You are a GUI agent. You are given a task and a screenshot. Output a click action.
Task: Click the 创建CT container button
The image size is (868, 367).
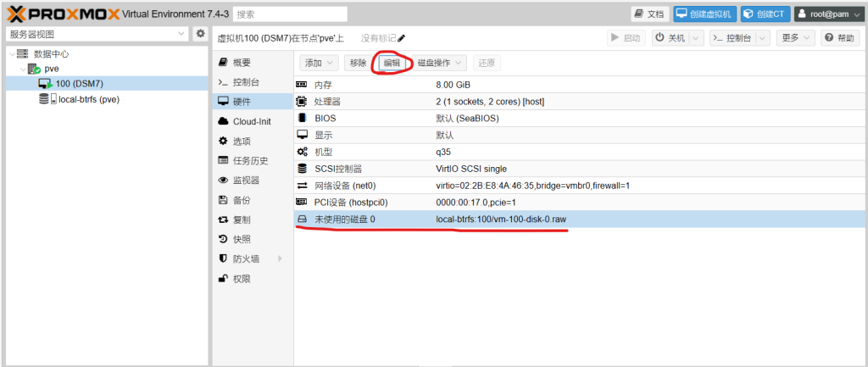(765, 14)
